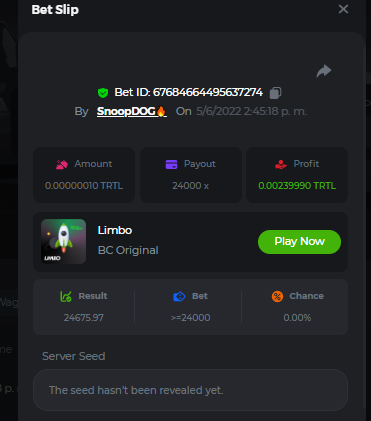
Task: Click the green verified shield icon
Action: click(103, 93)
